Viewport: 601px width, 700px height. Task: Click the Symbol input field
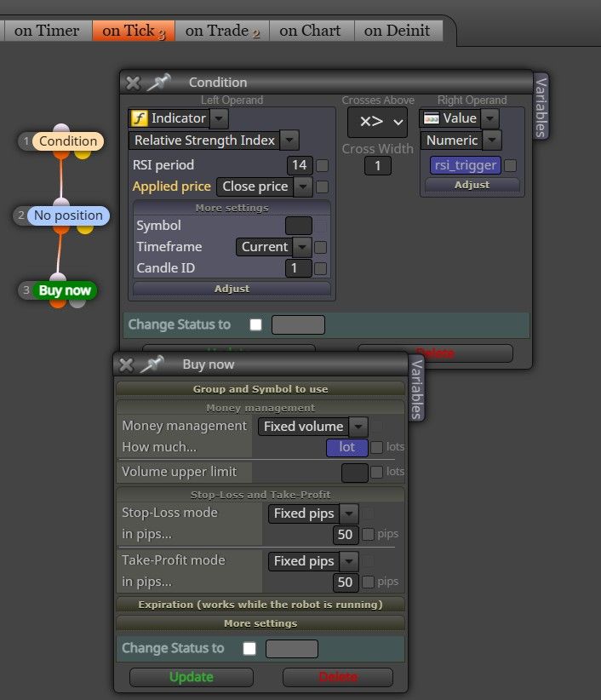tap(299, 226)
